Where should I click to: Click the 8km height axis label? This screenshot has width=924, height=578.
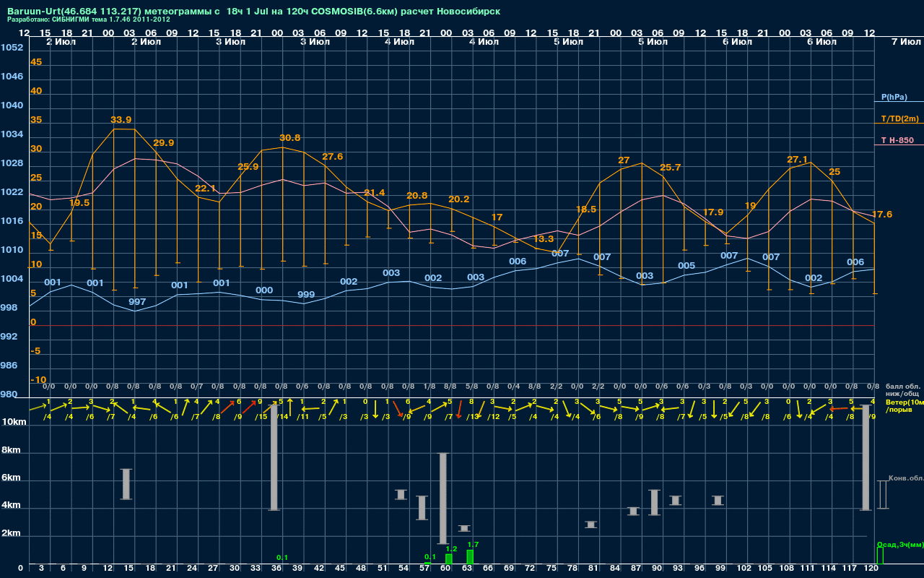pos(11,450)
